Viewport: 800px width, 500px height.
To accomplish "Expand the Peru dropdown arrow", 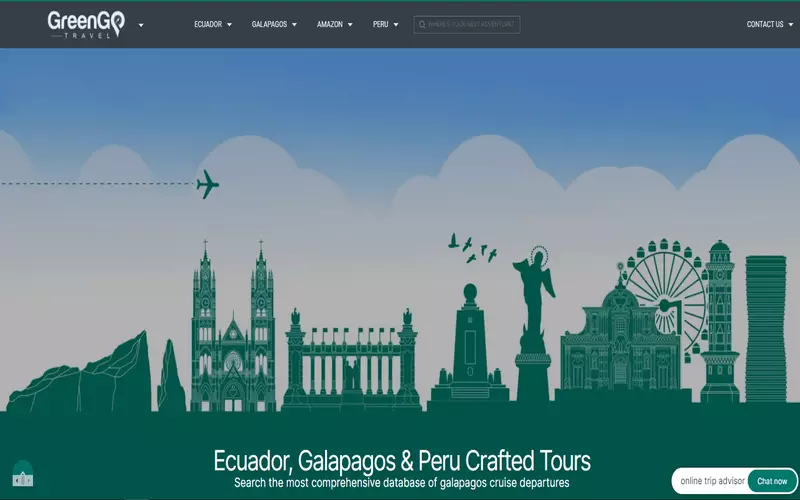I will [x=395, y=24].
